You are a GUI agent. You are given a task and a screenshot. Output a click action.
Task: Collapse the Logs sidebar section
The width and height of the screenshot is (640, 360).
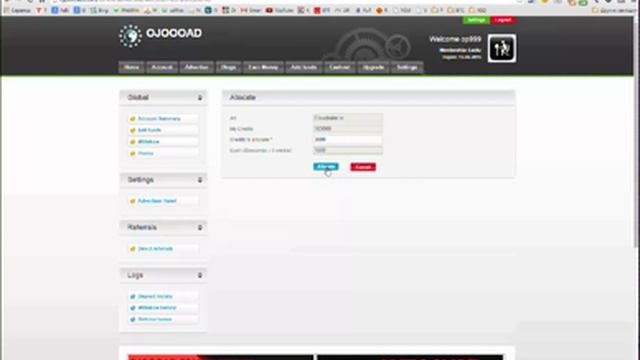click(200, 276)
